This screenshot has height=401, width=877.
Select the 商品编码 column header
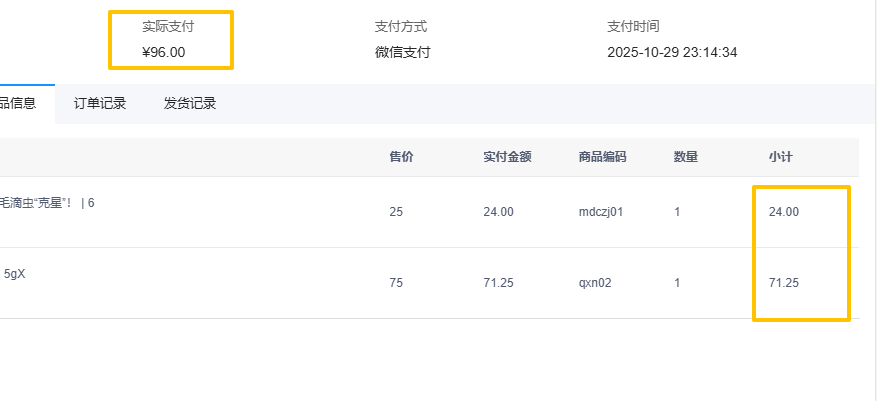tap(602, 157)
